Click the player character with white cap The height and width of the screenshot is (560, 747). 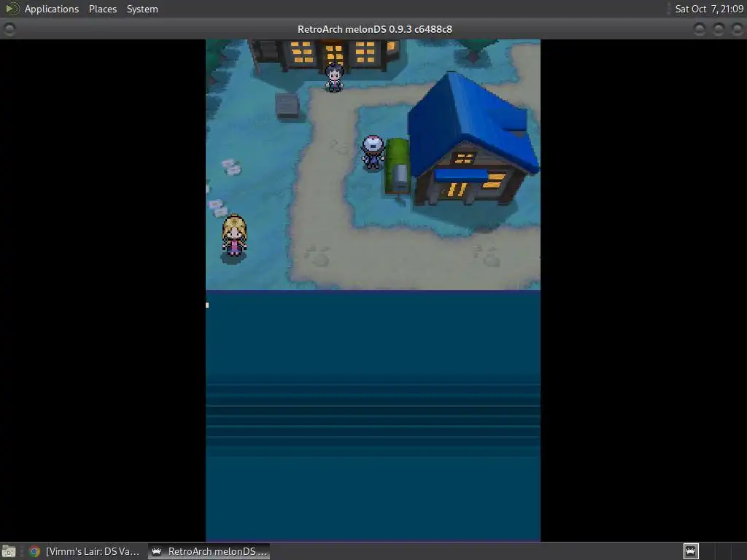coord(373,152)
